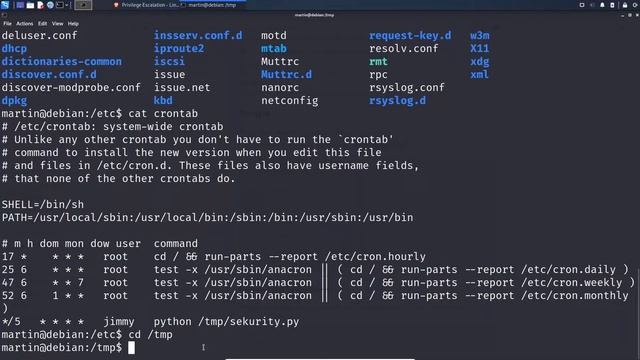
Task: Click the logout session icon
Action: (x=636, y=5)
